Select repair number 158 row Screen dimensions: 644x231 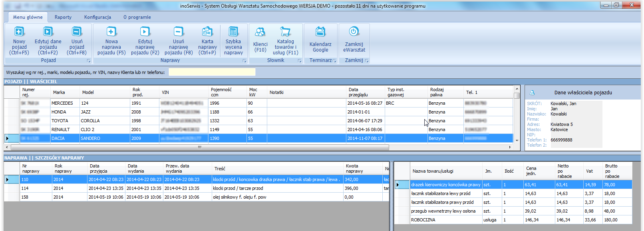click(197, 197)
